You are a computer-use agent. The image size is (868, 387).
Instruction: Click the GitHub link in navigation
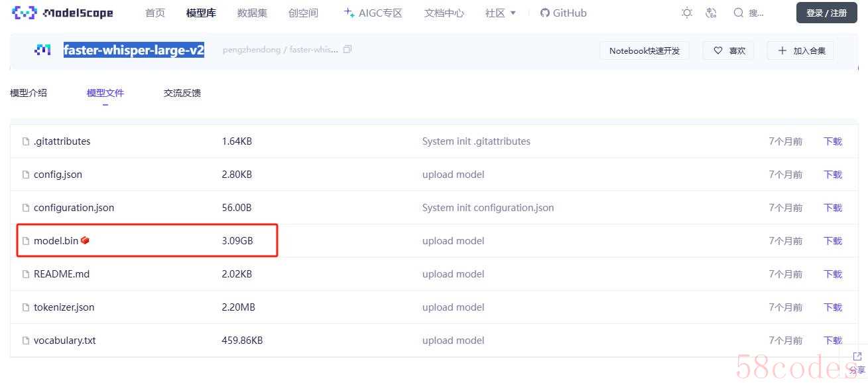563,13
